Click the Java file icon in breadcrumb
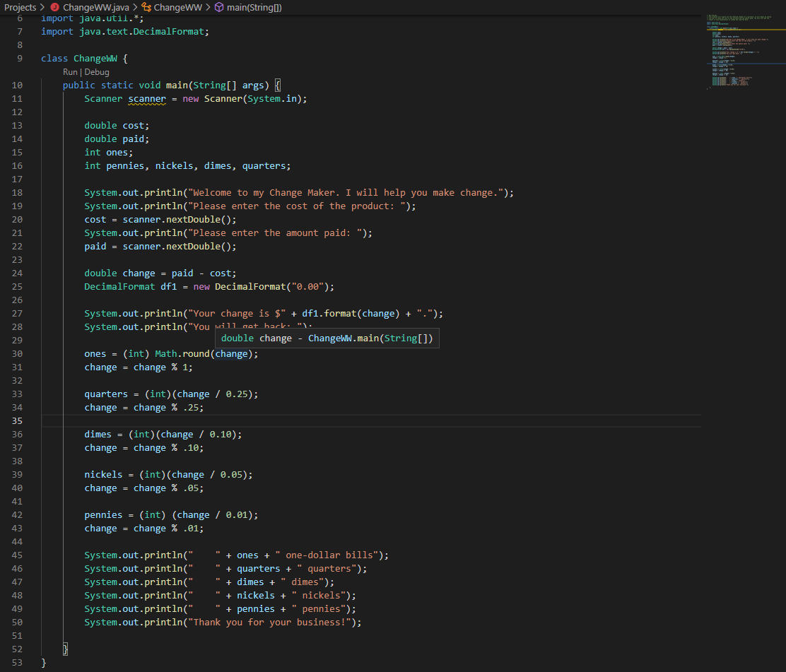Screen dimensions: 786x672 54,8
